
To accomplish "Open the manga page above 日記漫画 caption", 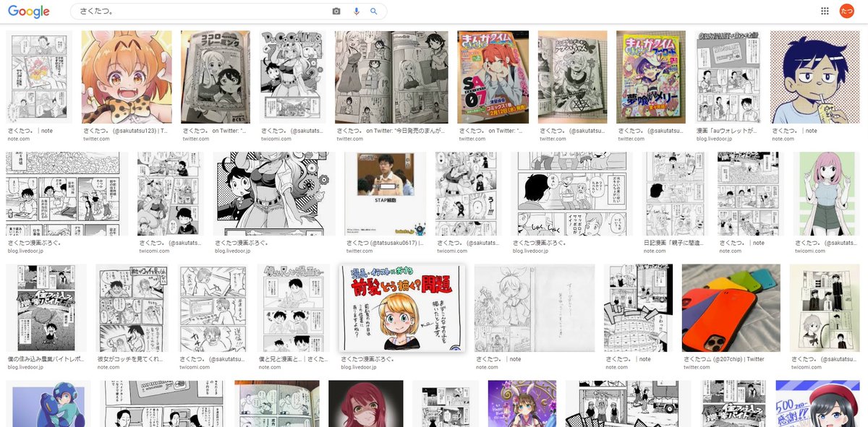I will [674, 194].
